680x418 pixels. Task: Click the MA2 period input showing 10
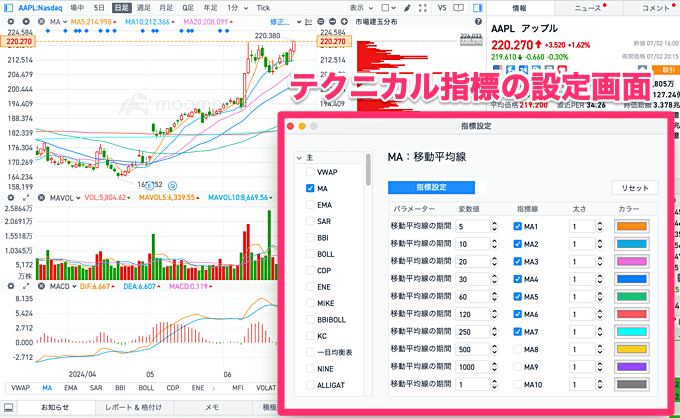pyautogui.click(x=473, y=244)
